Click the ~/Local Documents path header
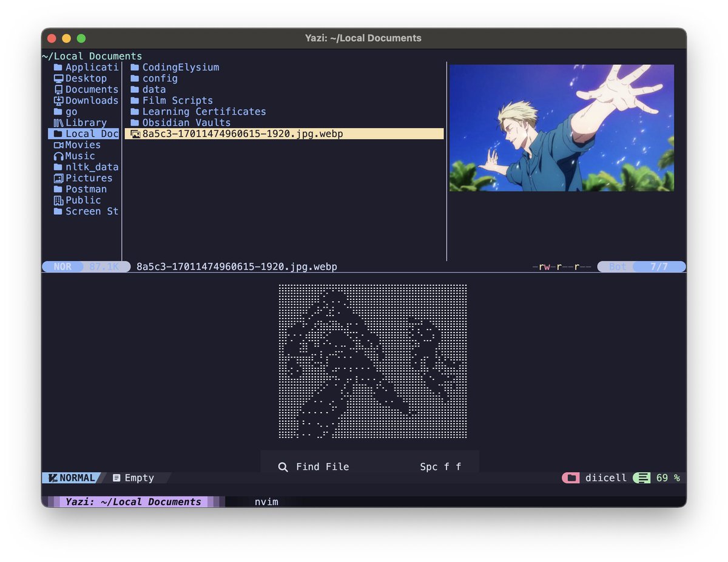Viewport: 728px width, 562px height. 92,56
